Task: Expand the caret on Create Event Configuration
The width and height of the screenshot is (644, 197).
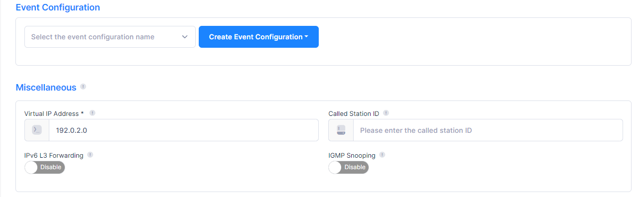Action: pyautogui.click(x=306, y=37)
